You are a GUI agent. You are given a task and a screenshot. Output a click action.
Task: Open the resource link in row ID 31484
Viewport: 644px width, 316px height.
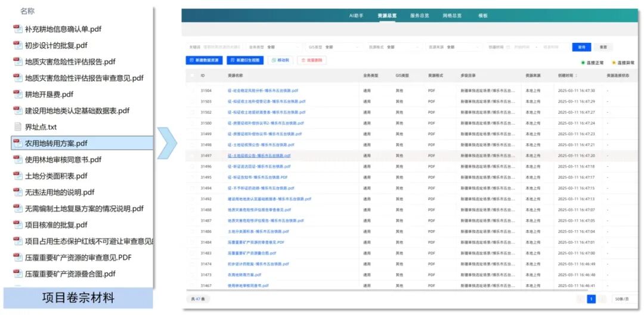point(256,242)
